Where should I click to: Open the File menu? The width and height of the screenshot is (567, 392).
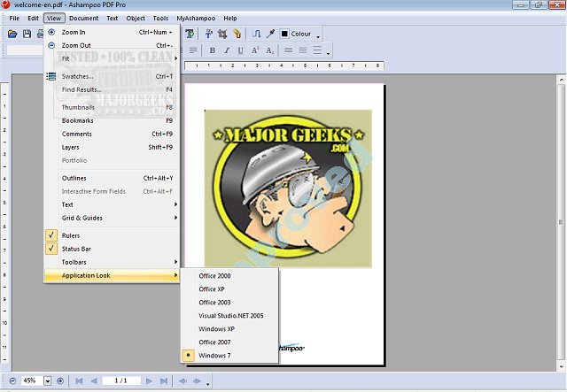click(x=14, y=18)
